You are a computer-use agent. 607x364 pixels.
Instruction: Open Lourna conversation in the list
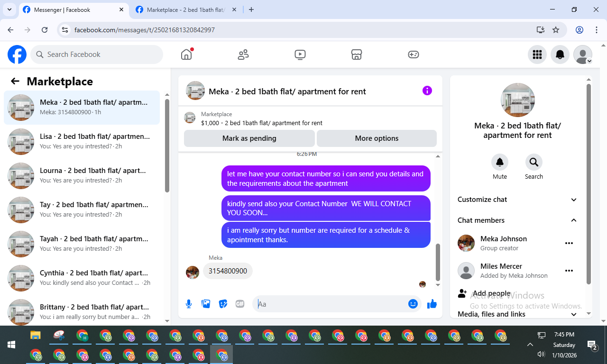click(x=82, y=176)
